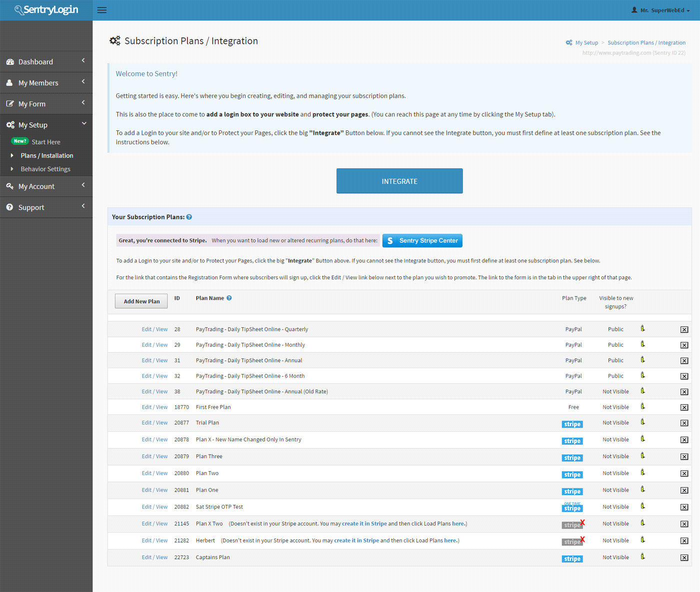
Task: Delete the Herbert plan using X icon
Action: 684,541
